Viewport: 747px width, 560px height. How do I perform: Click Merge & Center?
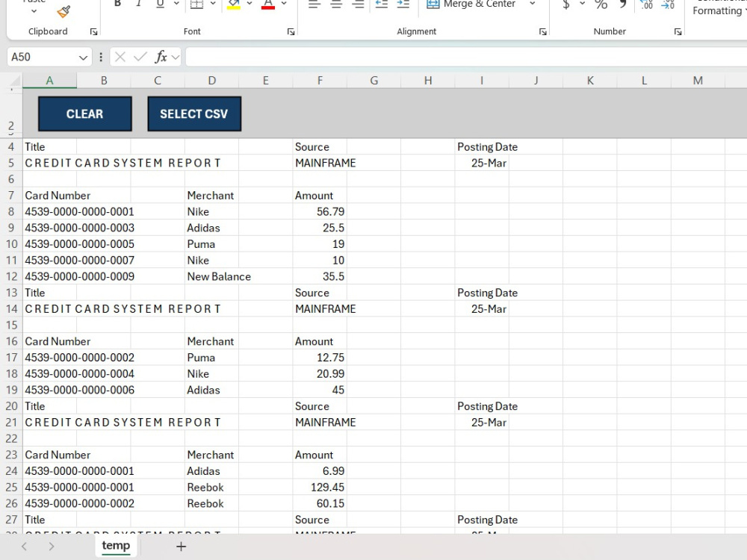(x=471, y=4)
